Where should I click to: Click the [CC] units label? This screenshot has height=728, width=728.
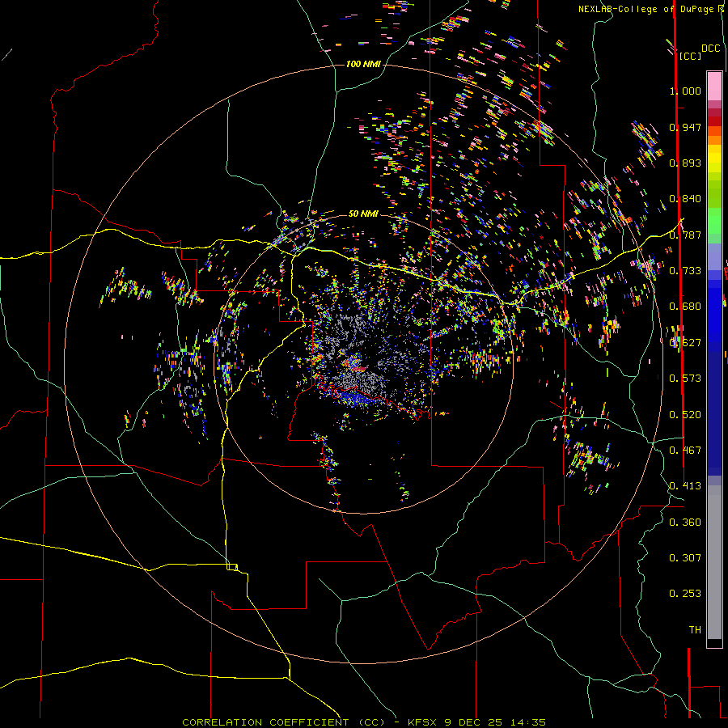click(690, 56)
